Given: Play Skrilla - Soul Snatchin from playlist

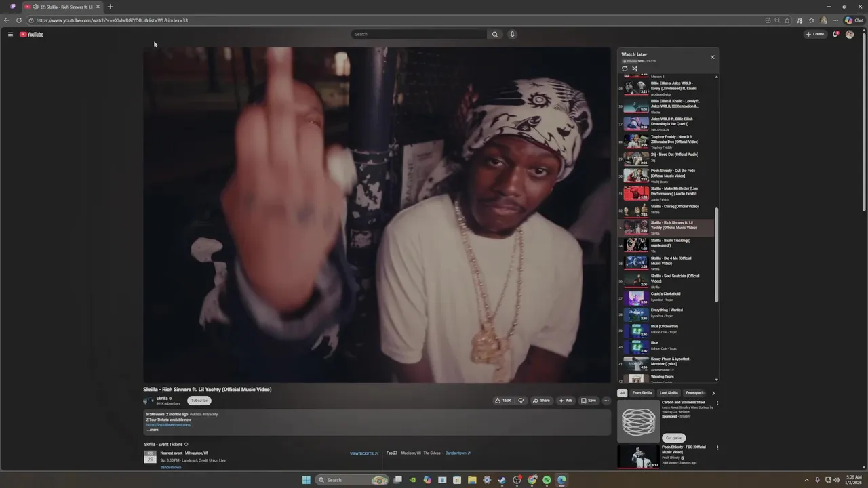Looking at the screenshot, I should [x=668, y=281].
